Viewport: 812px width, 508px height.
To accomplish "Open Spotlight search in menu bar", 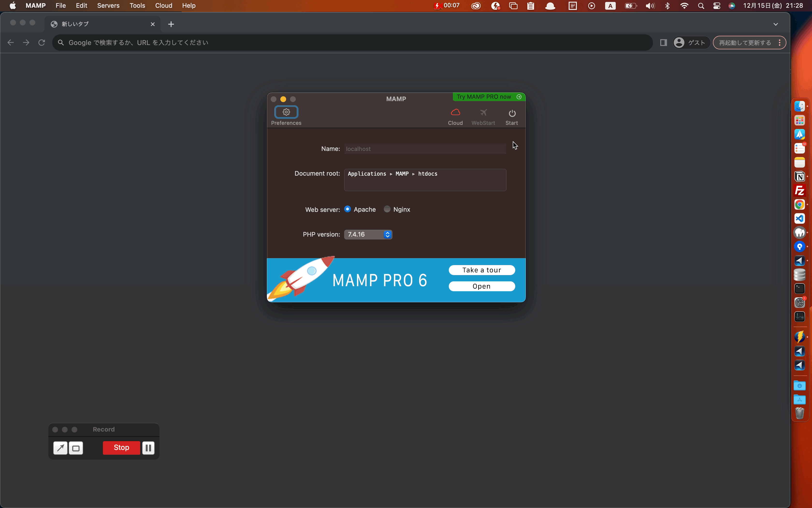I will [701, 6].
